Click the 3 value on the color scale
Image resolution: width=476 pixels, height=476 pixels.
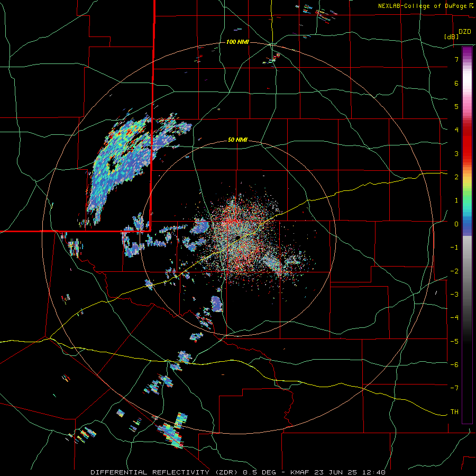click(x=456, y=153)
